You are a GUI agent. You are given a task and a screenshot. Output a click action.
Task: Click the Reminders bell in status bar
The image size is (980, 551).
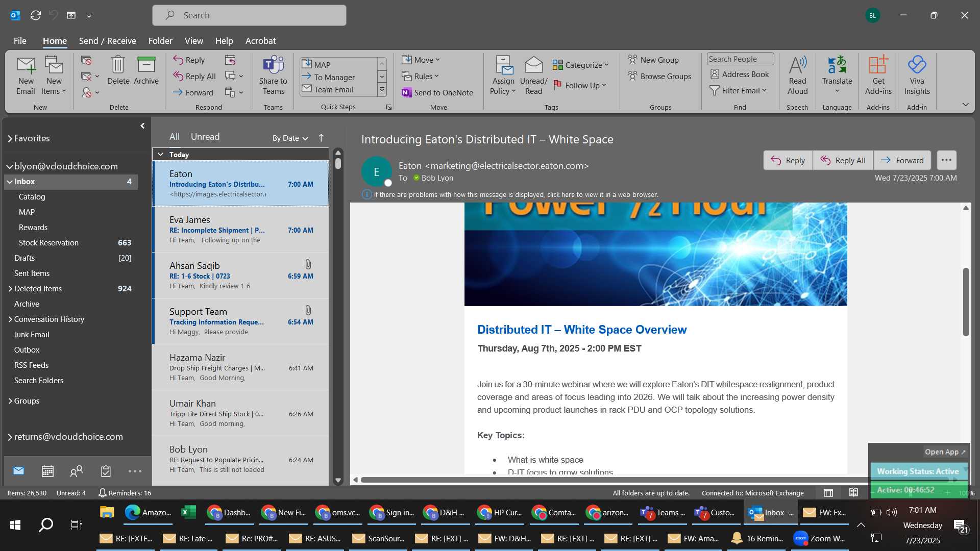click(x=102, y=493)
